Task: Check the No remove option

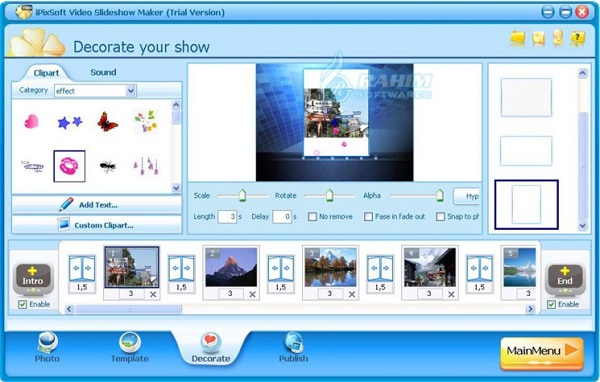Action: (313, 217)
